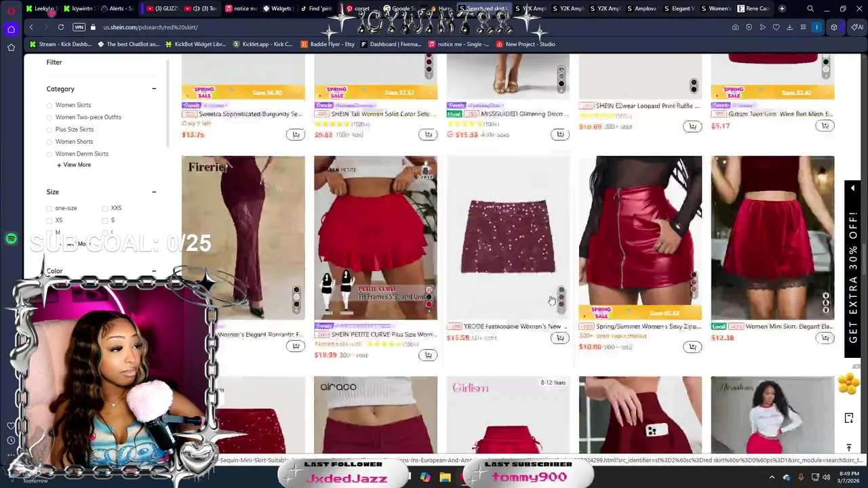The image size is (868, 488).
Task: Add Spring/Summer Sexy Zipper skirt to cart
Action: (692, 346)
